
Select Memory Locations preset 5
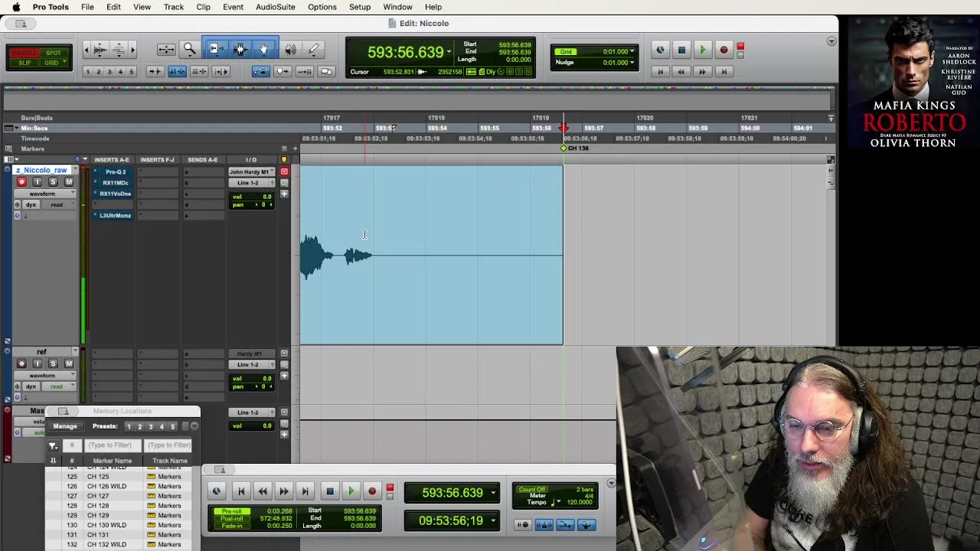tap(172, 426)
